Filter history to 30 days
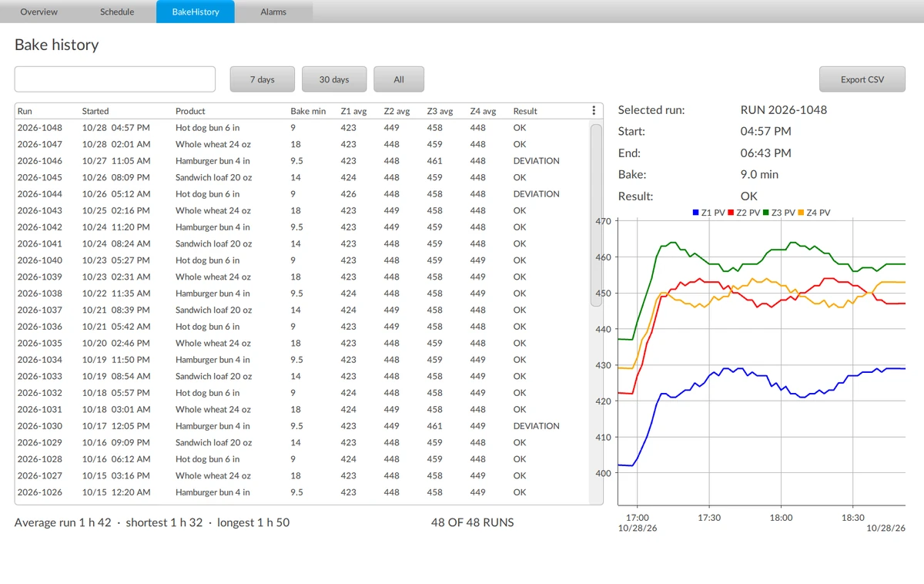The width and height of the screenshot is (924, 584). tap(334, 79)
